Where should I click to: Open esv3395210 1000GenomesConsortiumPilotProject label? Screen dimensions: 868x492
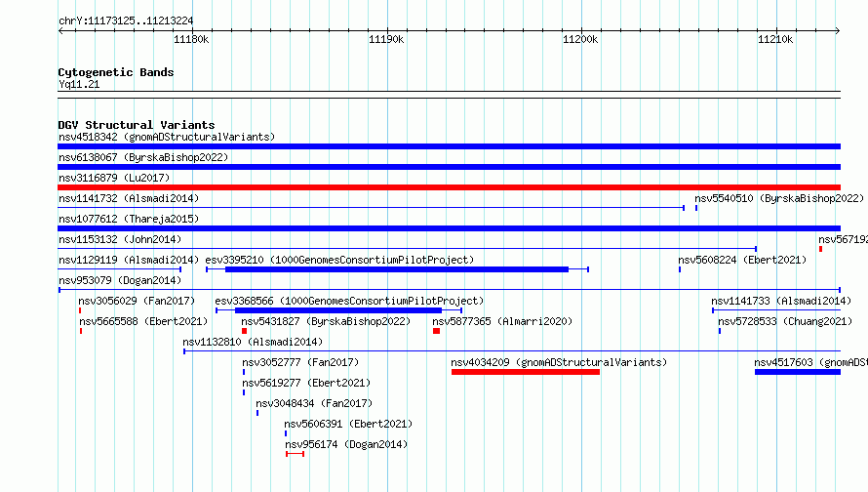[339, 260]
